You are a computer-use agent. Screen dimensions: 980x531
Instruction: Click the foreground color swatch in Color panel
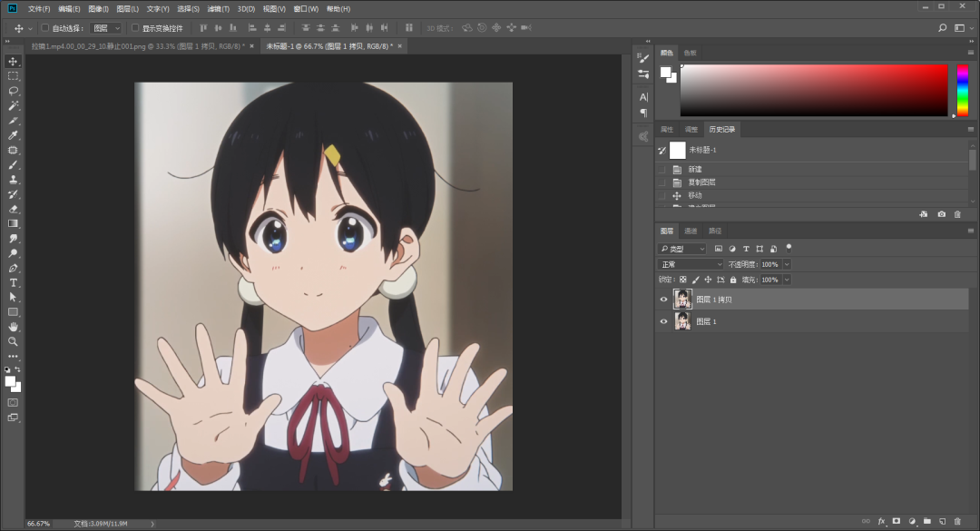[666, 72]
